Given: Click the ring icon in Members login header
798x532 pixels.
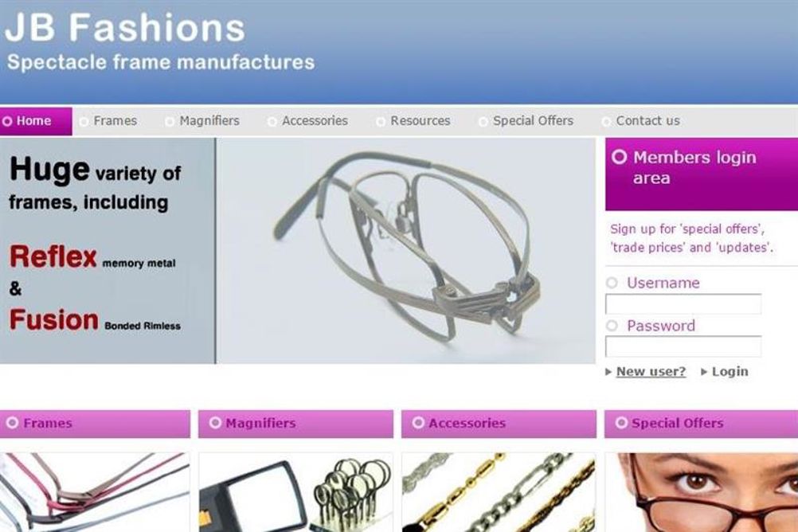Looking at the screenshot, I should click(620, 157).
